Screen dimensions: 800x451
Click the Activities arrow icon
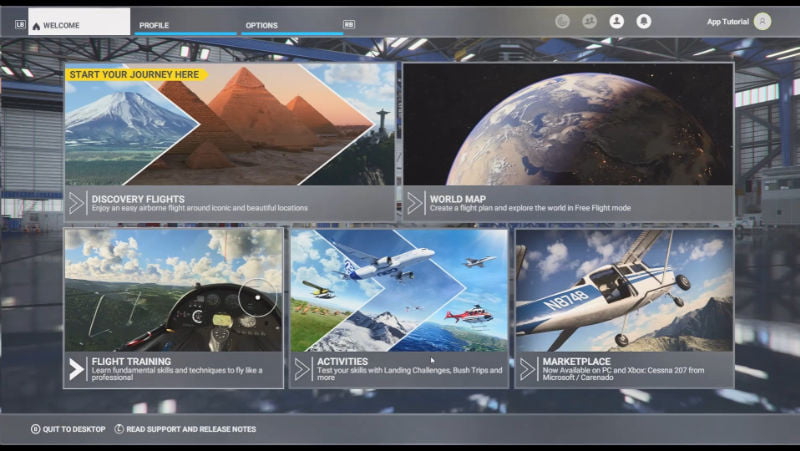pos(302,369)
